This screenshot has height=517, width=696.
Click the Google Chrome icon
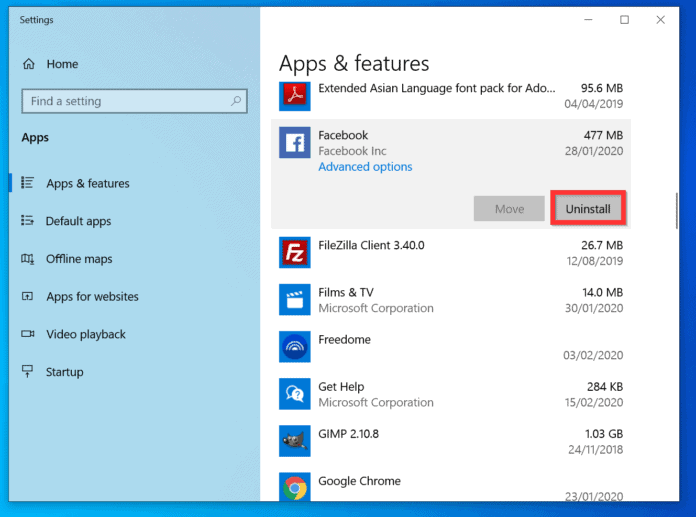(295, 487)
